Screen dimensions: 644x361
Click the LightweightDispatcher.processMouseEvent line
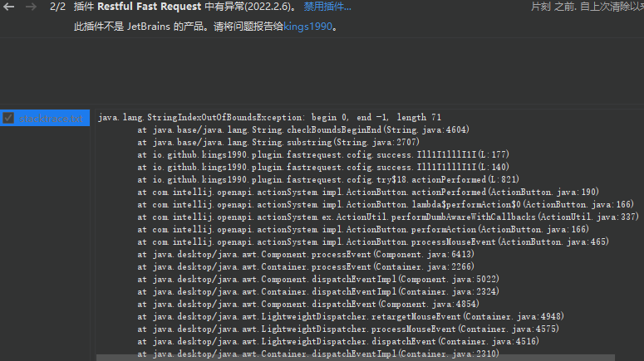[x=348, y=329]
